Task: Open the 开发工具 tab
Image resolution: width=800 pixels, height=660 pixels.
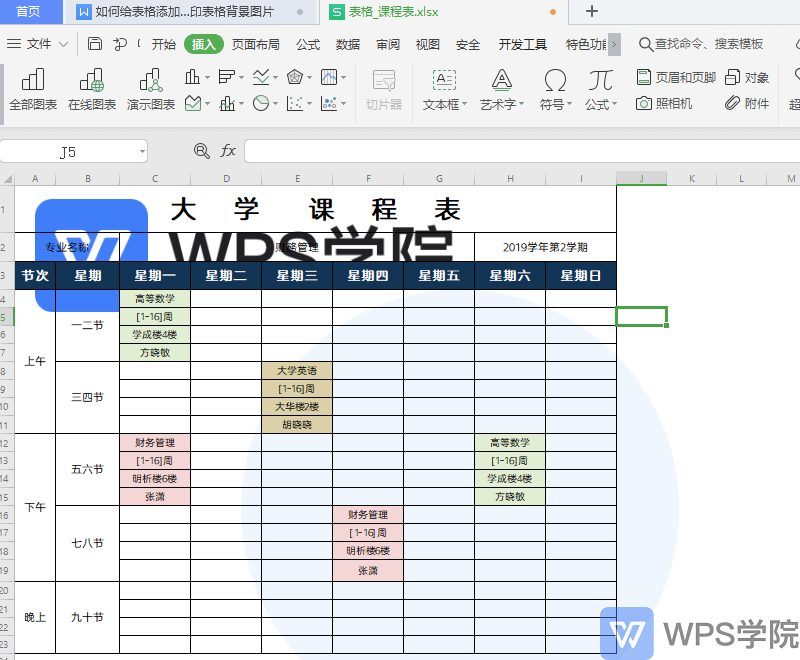Action: (x=522, y=44)
